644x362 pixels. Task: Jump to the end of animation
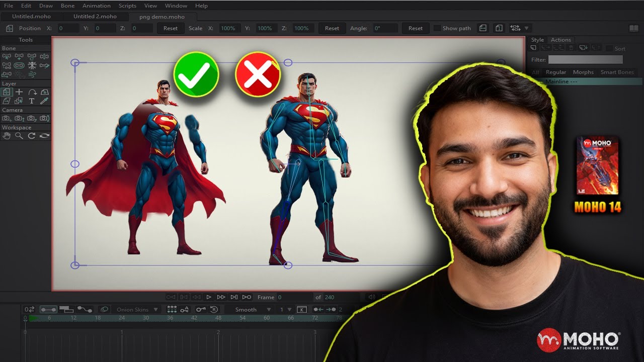[247, 297]
